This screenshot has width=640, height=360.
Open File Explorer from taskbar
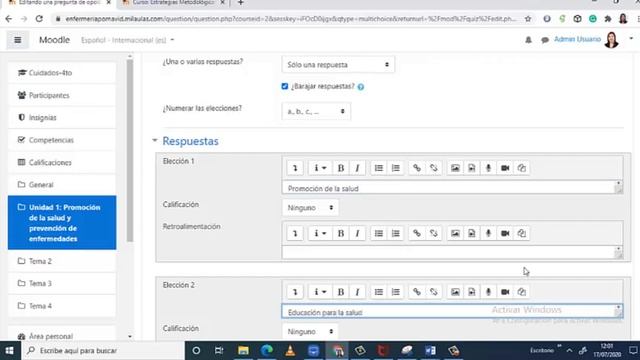pyautogui.click(x=243, y=351)
